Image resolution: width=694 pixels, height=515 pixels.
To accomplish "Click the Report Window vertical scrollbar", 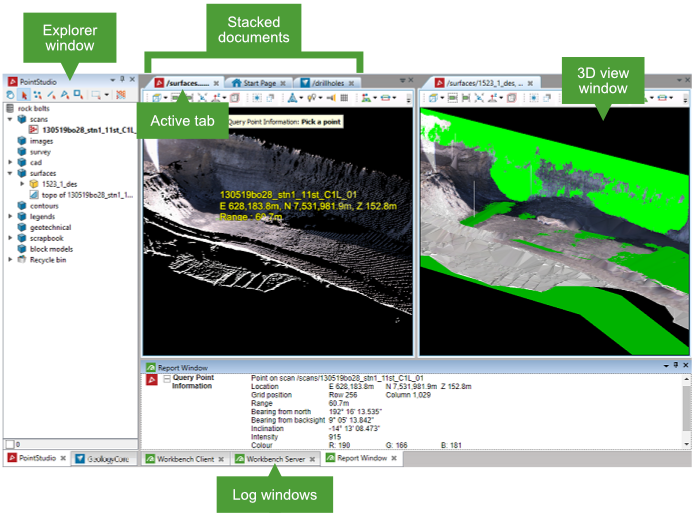I will click(686, 410).
